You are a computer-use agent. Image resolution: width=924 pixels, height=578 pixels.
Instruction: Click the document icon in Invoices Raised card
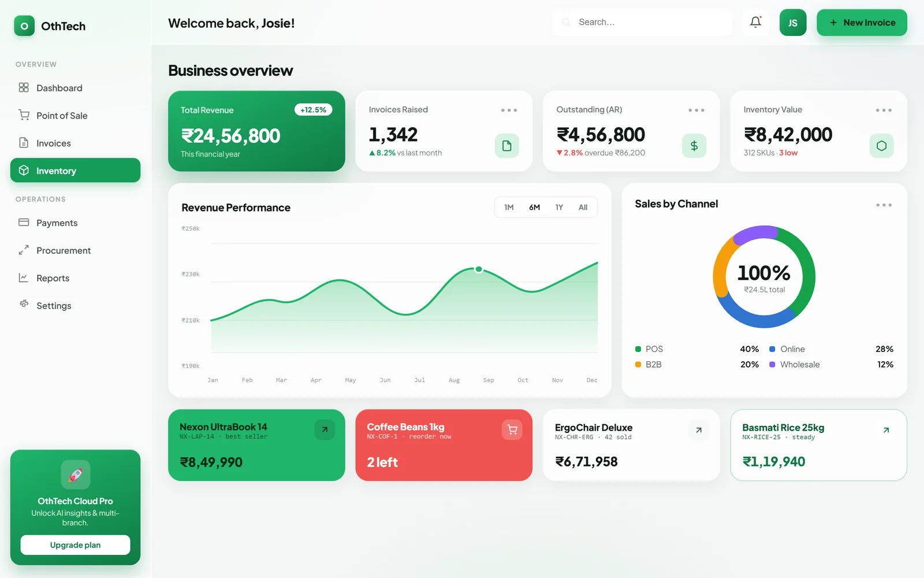coord(507,146)
